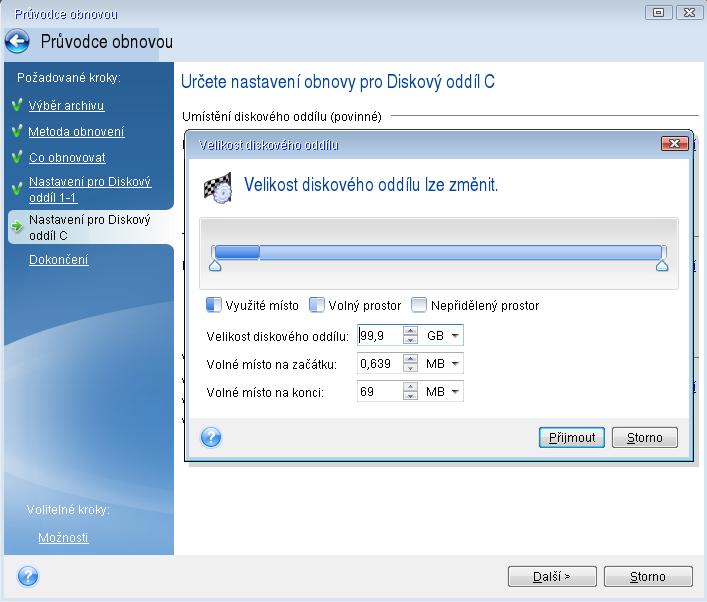The width and height of the screenshot is (707, 602).
Task: Grab the right partition resize handle
Action: [662, 265]
